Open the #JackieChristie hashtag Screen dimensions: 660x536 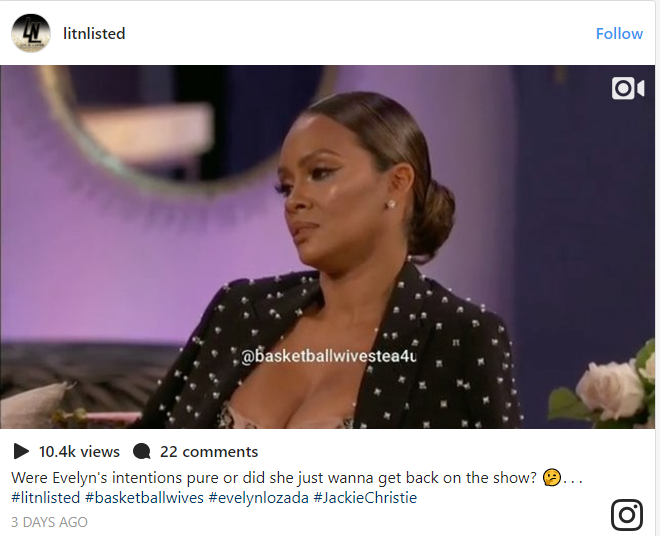point(365,498)
